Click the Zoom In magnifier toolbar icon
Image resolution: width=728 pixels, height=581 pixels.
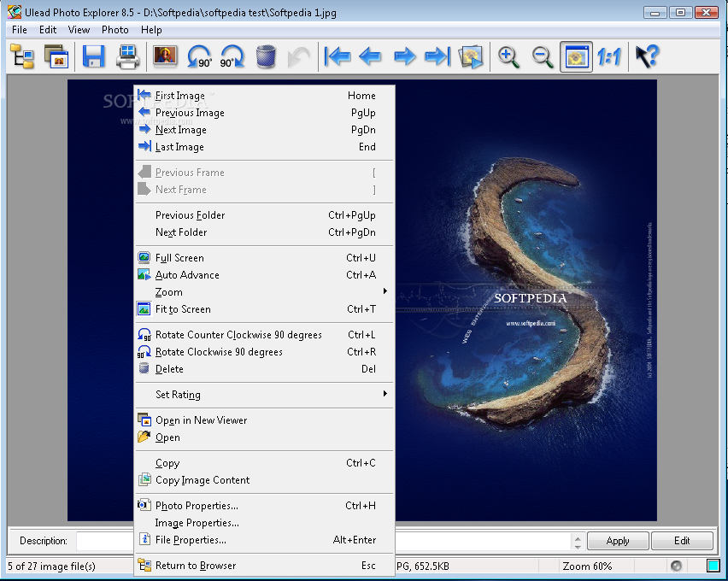(508, 56)
